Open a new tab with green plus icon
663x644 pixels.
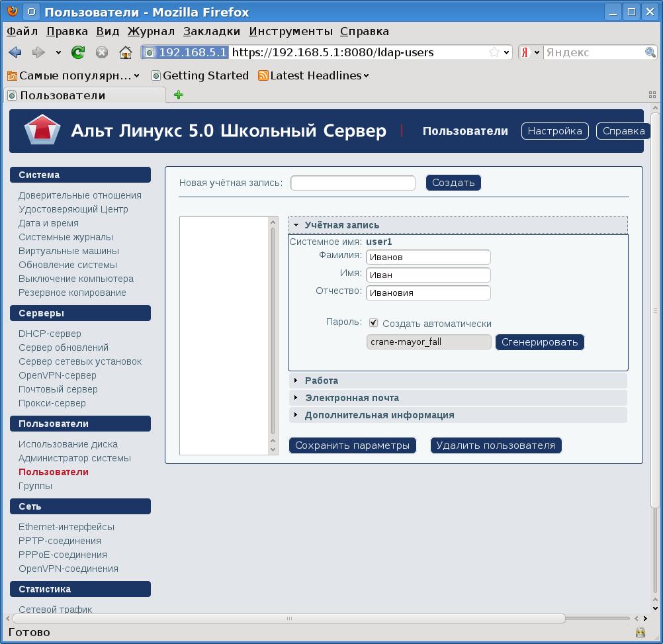coord(178,95)
